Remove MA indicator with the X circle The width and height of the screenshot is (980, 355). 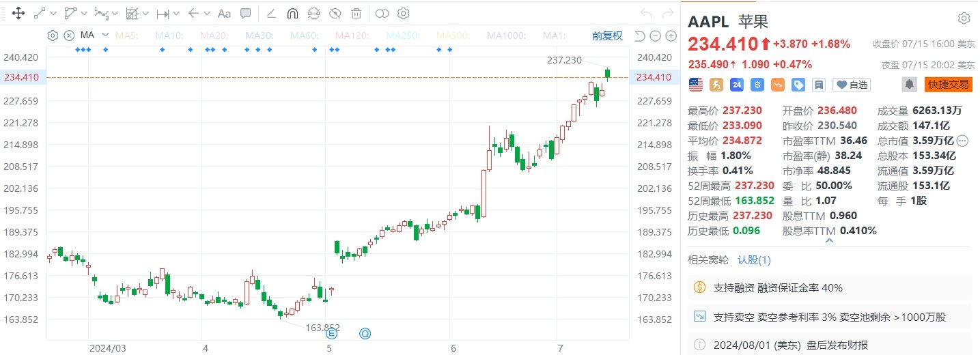[69, 35]
